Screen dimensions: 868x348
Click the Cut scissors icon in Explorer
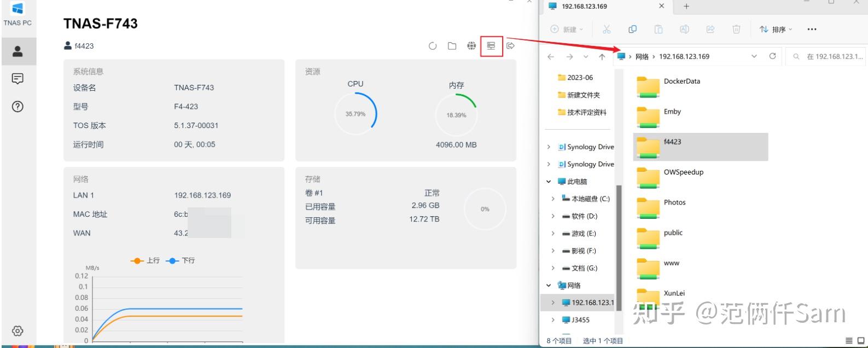click(x=607, y=29)
